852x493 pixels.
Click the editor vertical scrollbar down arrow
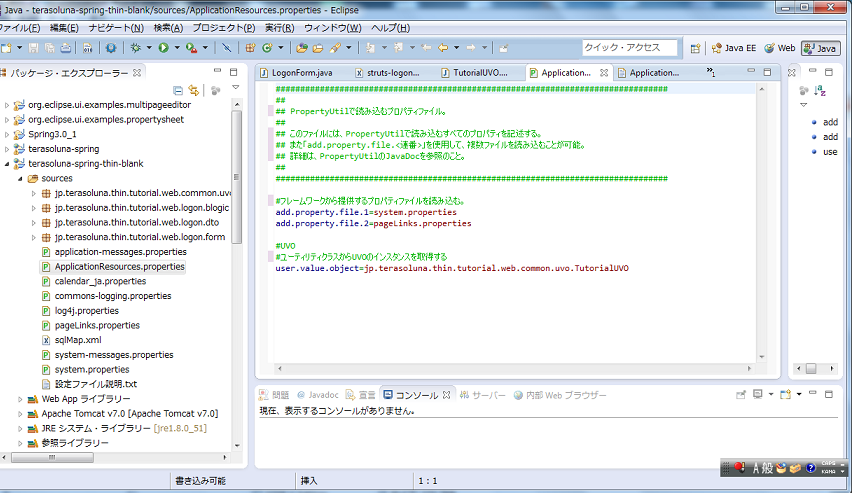pyautogui.click(x=761, y=357)
